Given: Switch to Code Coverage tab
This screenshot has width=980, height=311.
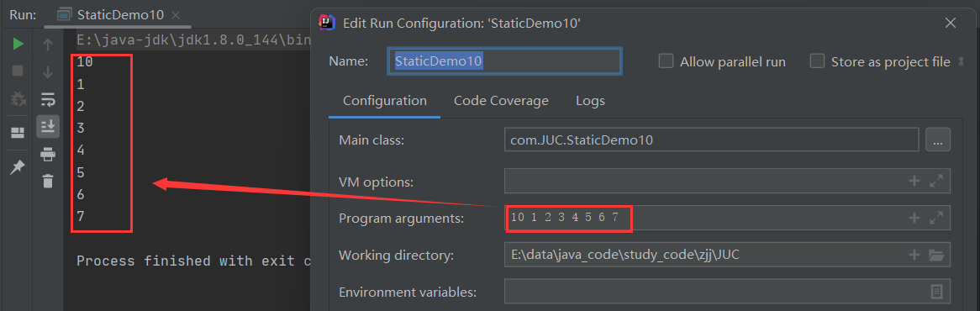Looking at the screenshot, I should [501, 101].
